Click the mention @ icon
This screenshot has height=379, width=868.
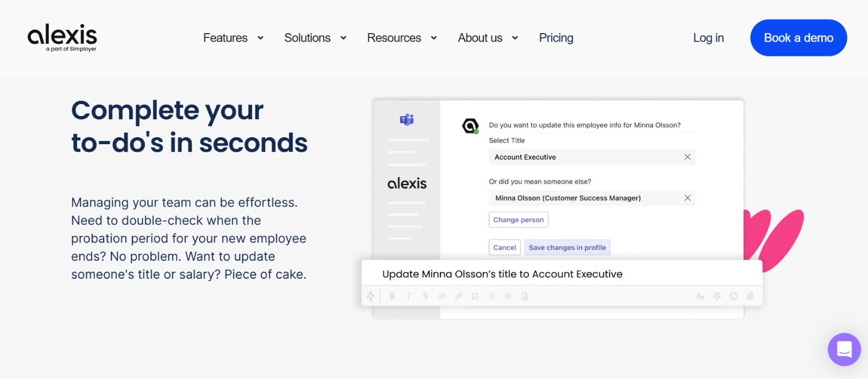tap(717, 296)
